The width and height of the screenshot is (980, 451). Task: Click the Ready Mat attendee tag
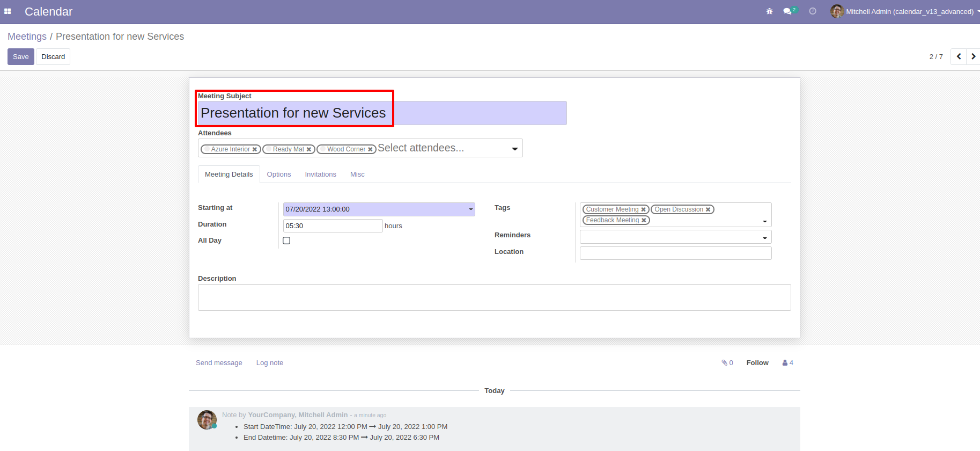coord(289,149)
